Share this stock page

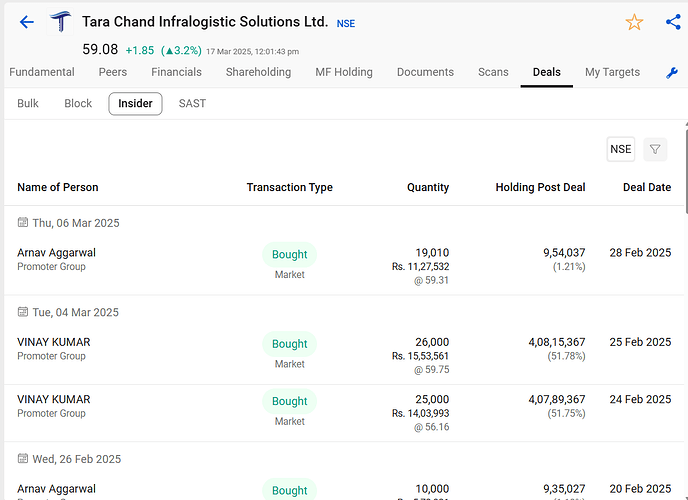coord(673,22)
